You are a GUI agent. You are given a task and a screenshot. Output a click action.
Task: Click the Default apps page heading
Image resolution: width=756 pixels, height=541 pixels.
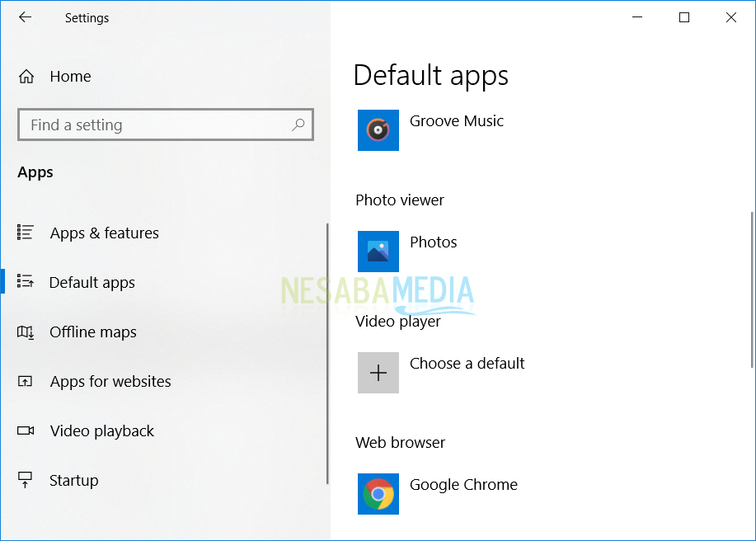tap(430, 76)
